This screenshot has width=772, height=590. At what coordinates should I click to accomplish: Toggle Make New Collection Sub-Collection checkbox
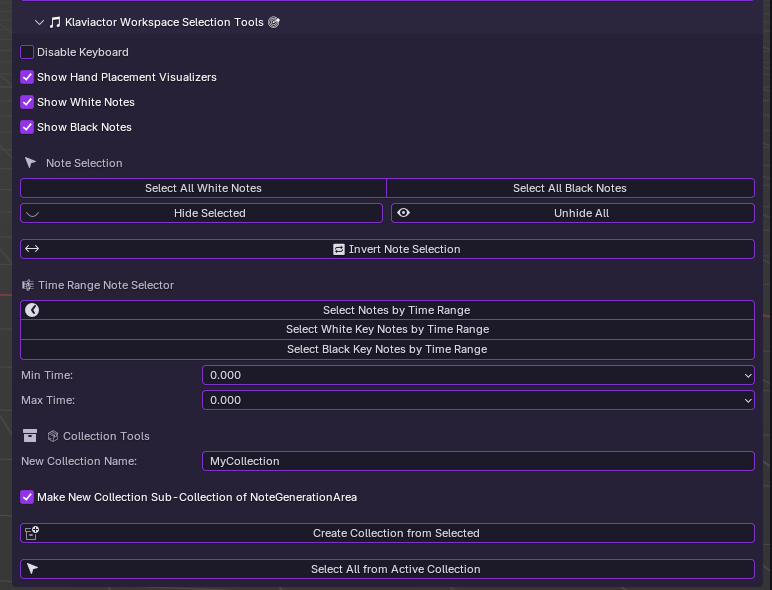point(27,497)
